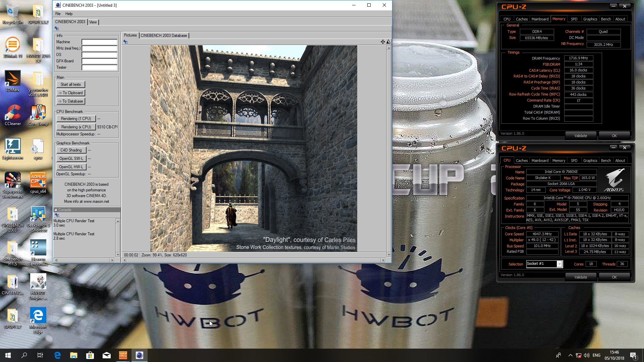Open cpuz_x64 Aorus desktop icon
Screen dimensions: 644x362
(38, 183)
